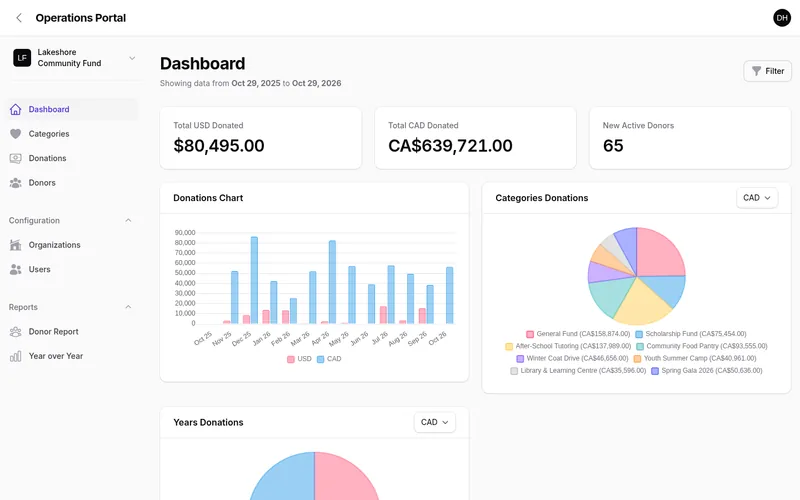Image resolution: width=800 pixels, height=500 pixels.
Task: Toggle Scholarship Fund legend entry
Action: pyautogui.click(x=691, y=334)
